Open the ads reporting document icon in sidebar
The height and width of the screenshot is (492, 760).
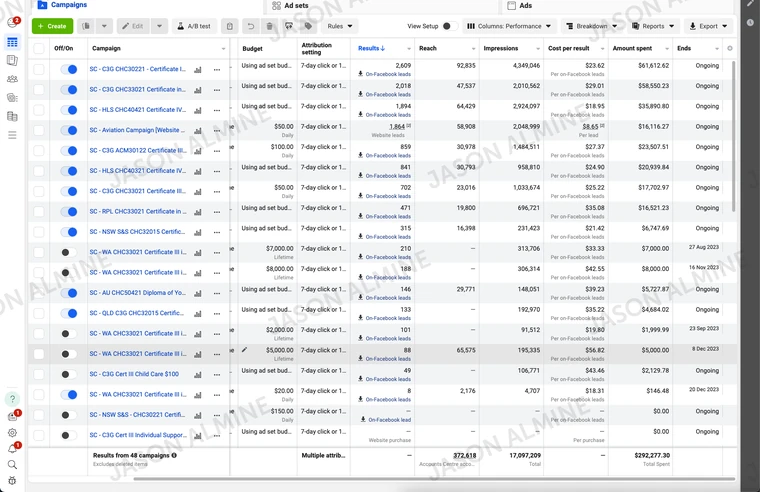point(13,61)
